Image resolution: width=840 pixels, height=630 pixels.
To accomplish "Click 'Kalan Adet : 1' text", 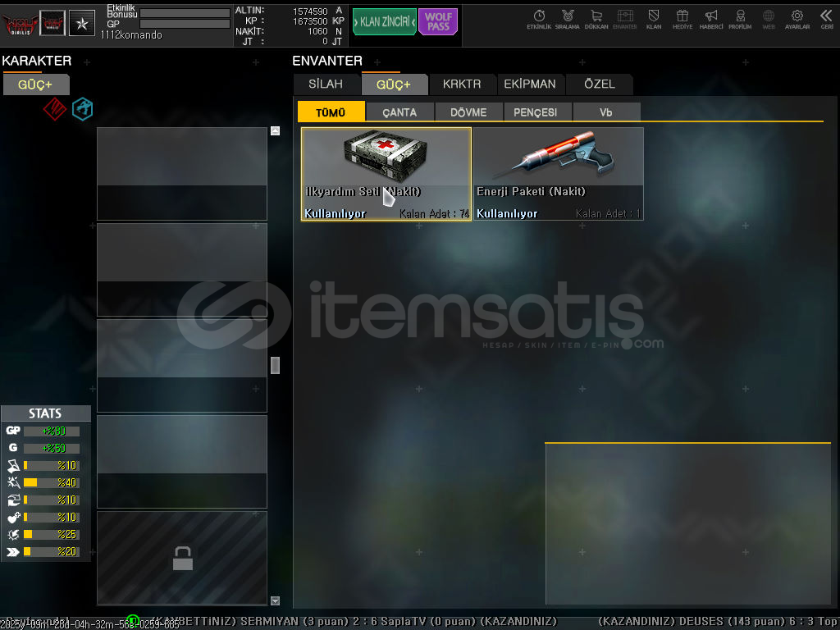I will click(608, 214).
